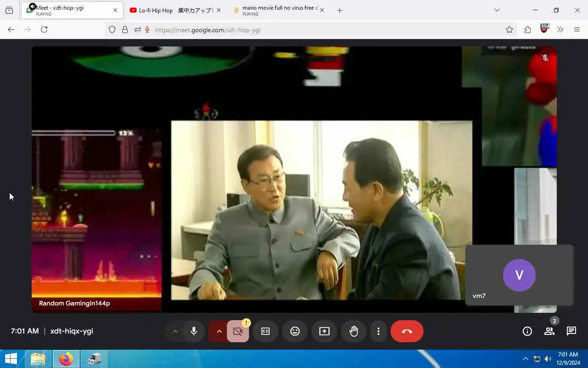Close the Lo-fi Hip Hop tab

(x=218, y=10)
